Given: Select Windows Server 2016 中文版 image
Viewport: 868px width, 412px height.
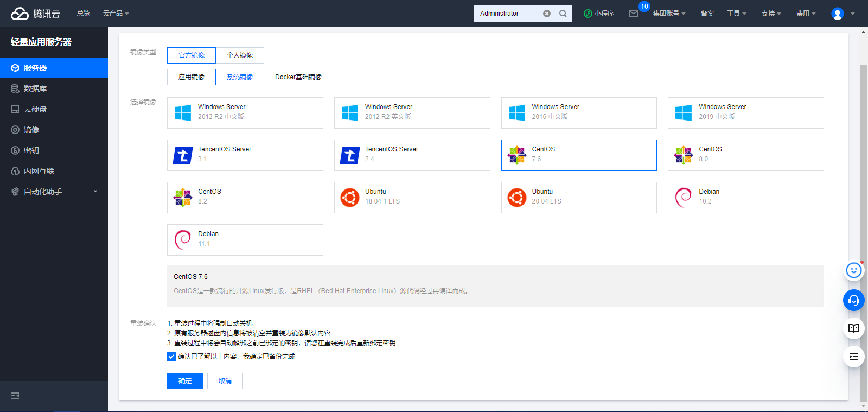Looking at the screenshot, I should 579,113.
